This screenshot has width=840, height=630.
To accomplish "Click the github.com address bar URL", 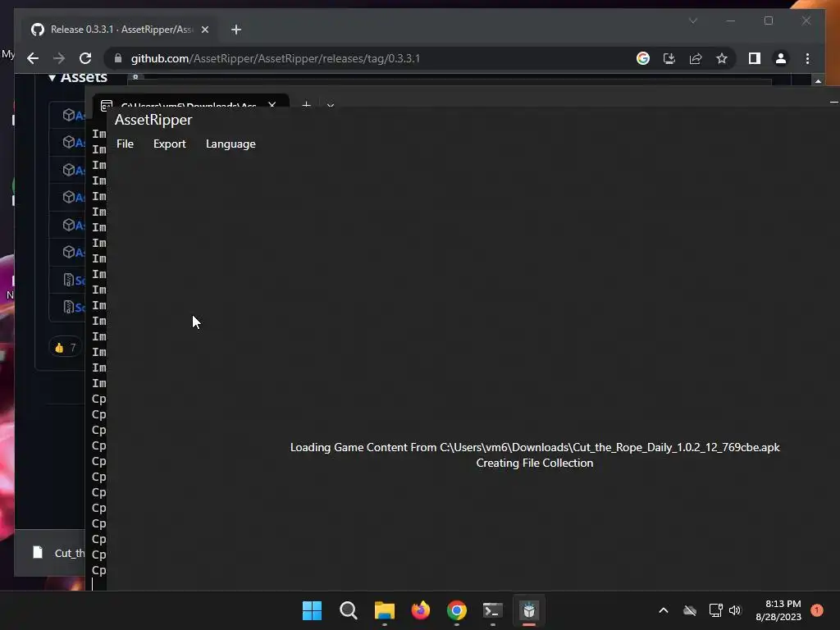I will point(276,58).
